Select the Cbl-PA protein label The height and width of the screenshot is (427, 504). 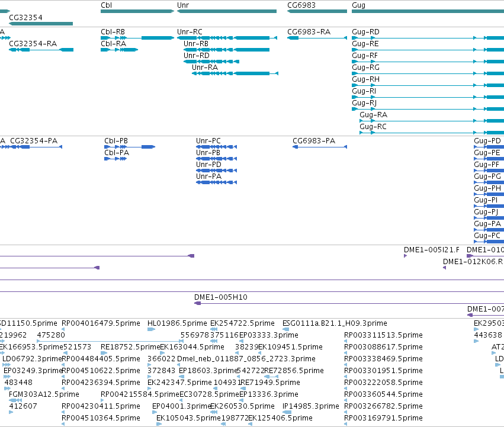(117, 153)
